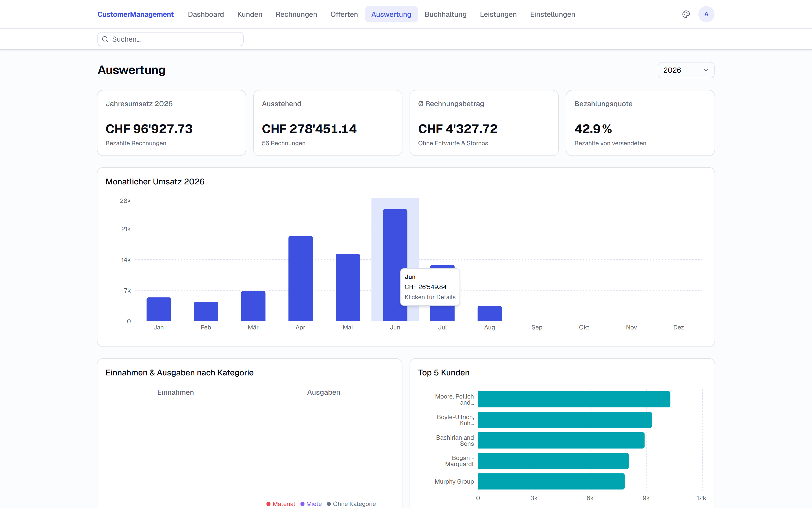Screen dimensions: 812x508
Task: Open the theme palette icon
Action: click(686, 14)
